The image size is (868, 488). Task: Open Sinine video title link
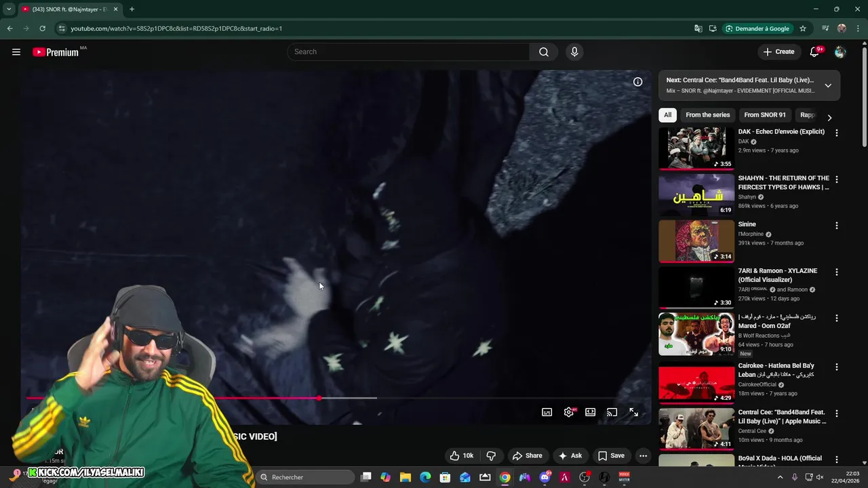(747, 224)
